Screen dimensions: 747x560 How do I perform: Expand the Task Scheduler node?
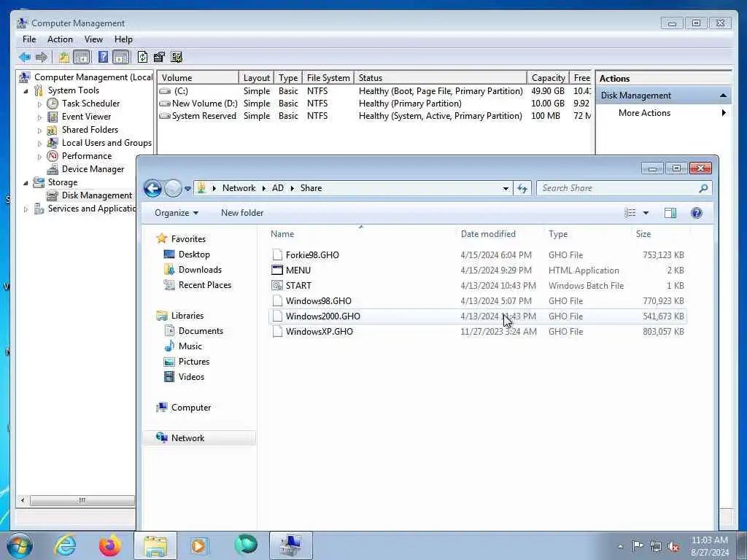pos(39,104)
